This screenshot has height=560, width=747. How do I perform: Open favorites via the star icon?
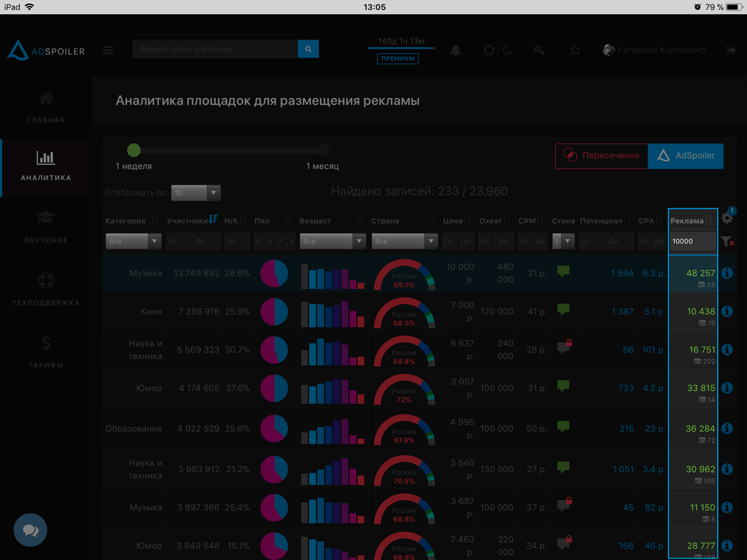pos(575,50)
